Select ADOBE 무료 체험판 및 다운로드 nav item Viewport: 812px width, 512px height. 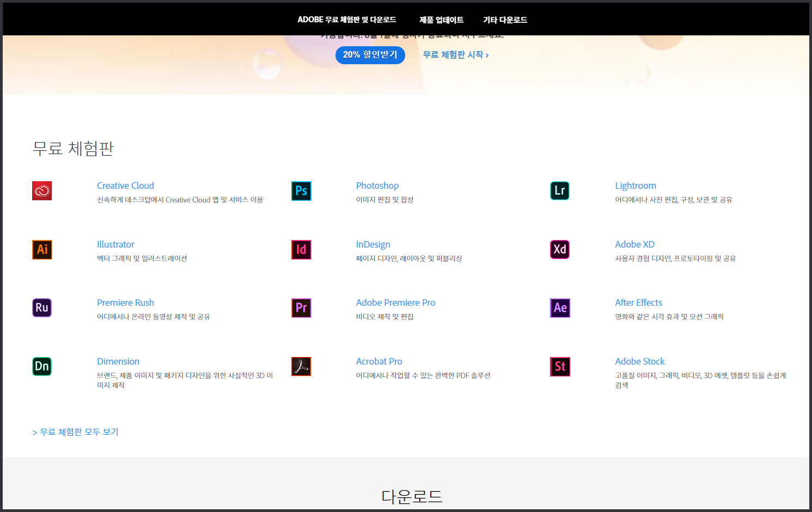347,20
